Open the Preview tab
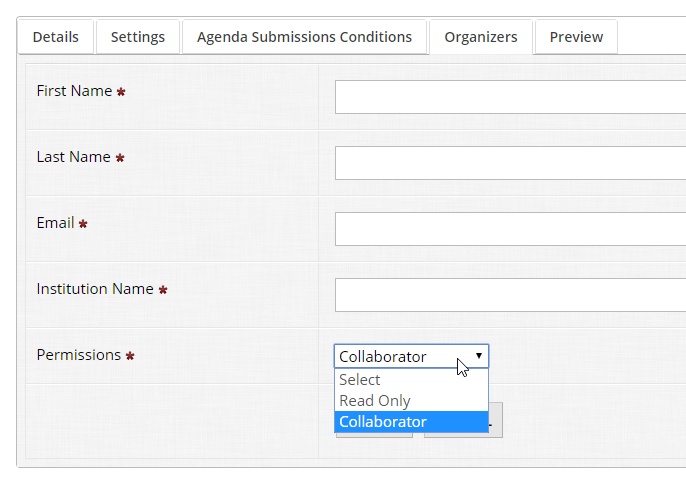This screenshot has width=686, height=495. 576,37
